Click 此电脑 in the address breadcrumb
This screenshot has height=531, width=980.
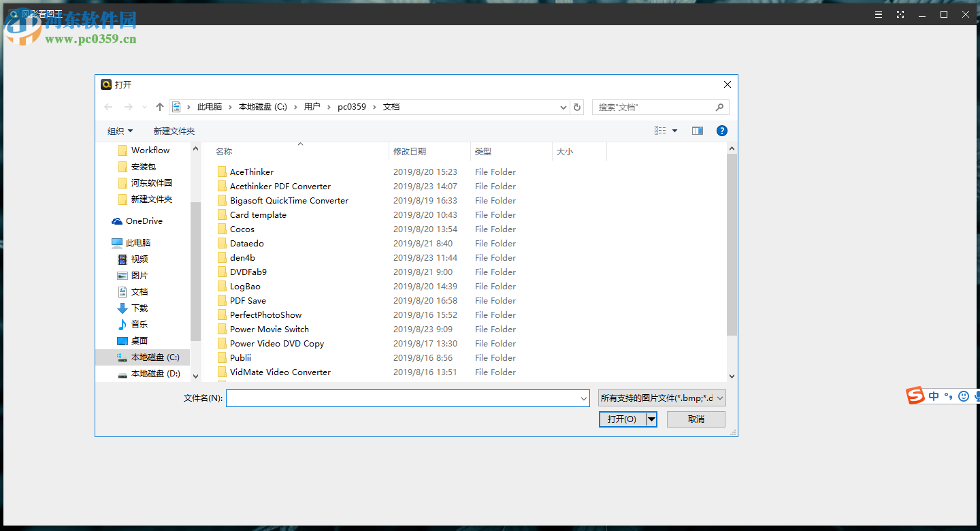coord(210,107)
